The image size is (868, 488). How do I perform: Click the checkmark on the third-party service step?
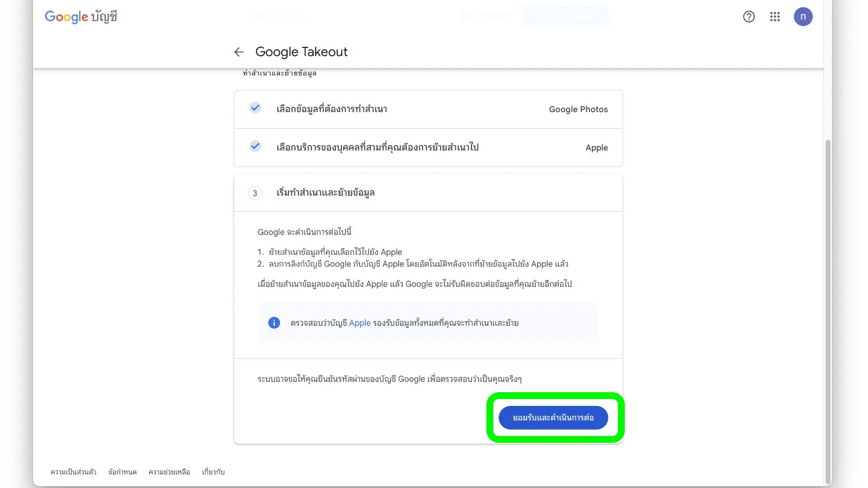pos(255,146)
